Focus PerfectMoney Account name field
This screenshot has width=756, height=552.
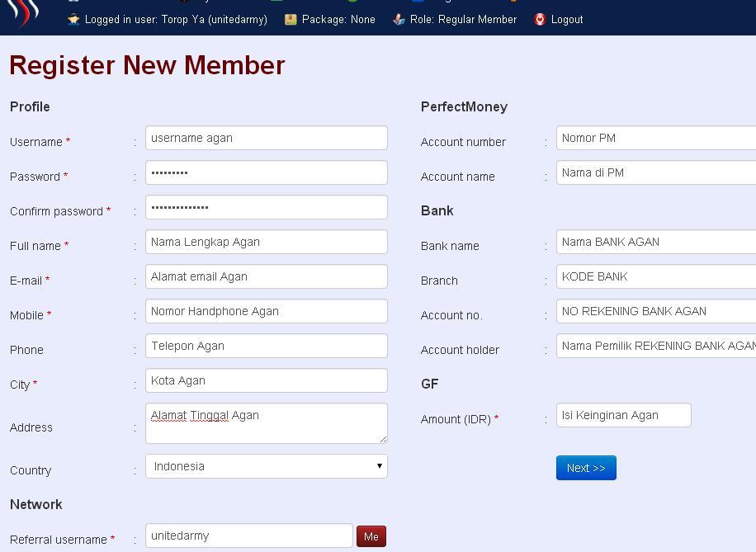tap(656, 172)
